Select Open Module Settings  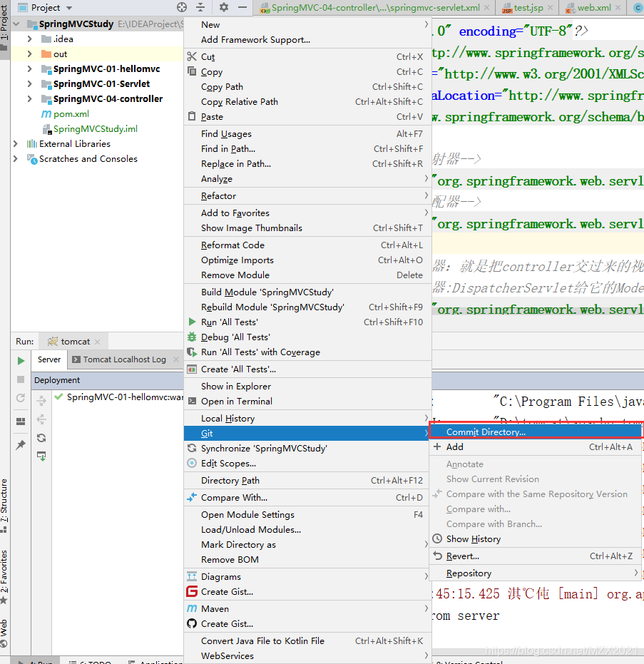(x=307, y=514)
